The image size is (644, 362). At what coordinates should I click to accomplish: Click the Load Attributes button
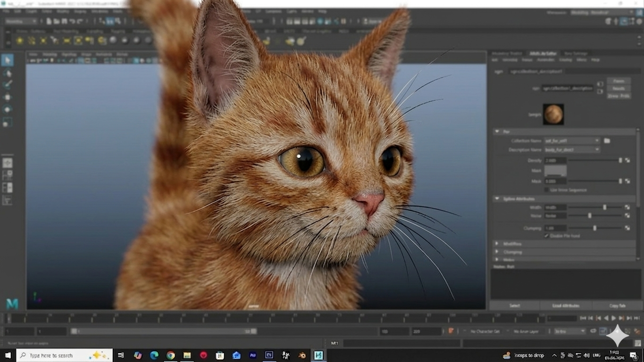[x=565, y=305]
